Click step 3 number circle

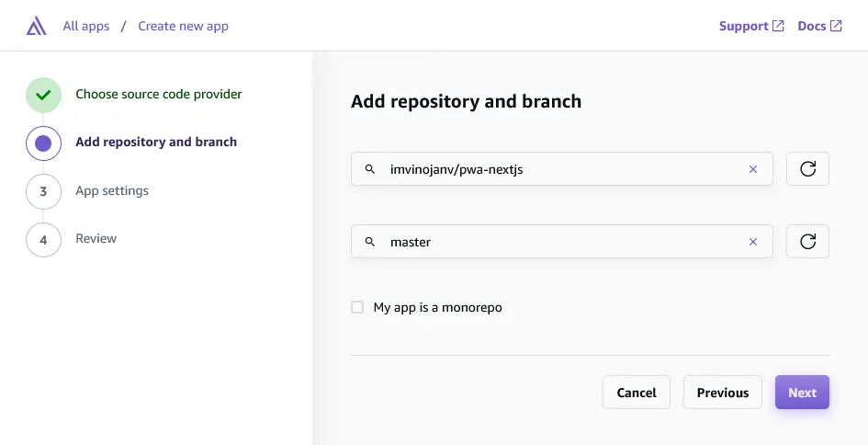coord(43,192)
